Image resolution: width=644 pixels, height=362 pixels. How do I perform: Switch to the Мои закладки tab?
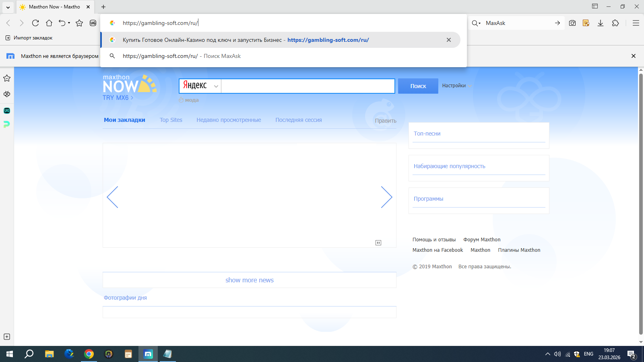pos(124,120)
